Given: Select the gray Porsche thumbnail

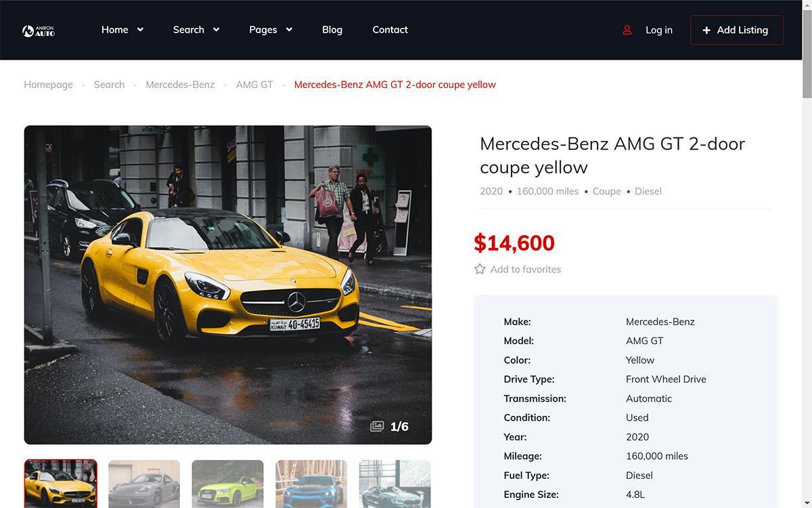Looking at the screenshot, I should click(144, 484).
